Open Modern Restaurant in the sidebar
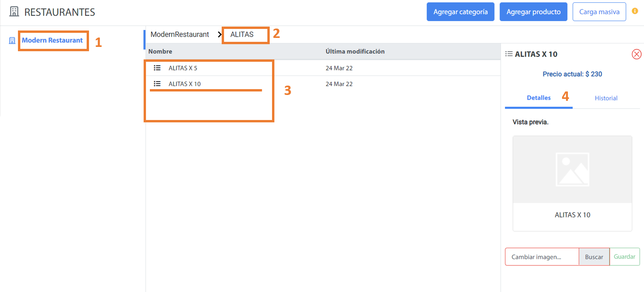644x292 pixels. (52, 40)
